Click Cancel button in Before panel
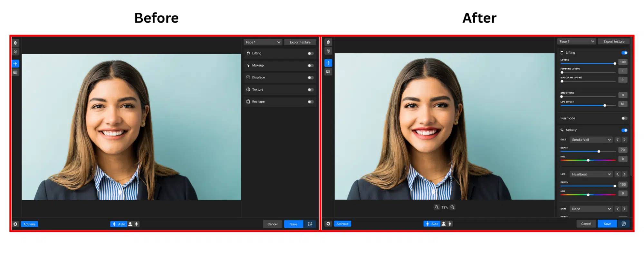Viewport: 644px width, 258px height. pyautogui.click(x=273, y=224)
